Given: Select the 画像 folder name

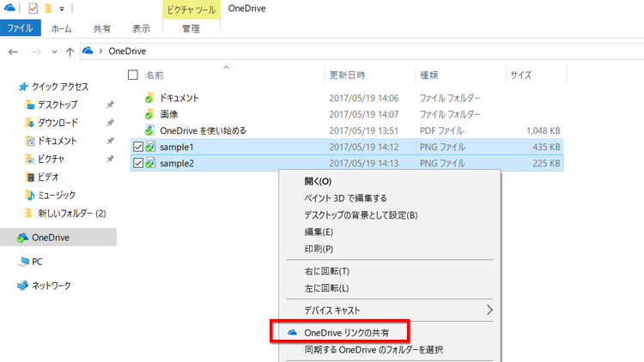Looking at the screenshot, I should click(169, 114).
